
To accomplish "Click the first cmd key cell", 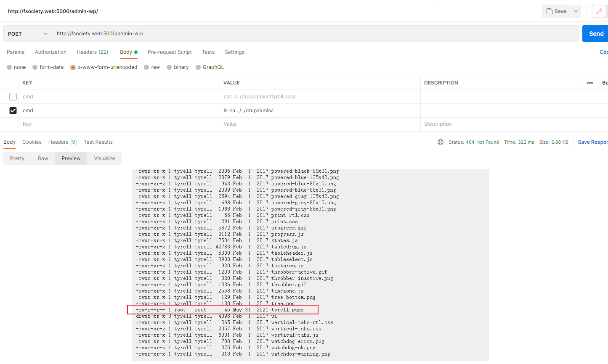I will click(119, 97).
